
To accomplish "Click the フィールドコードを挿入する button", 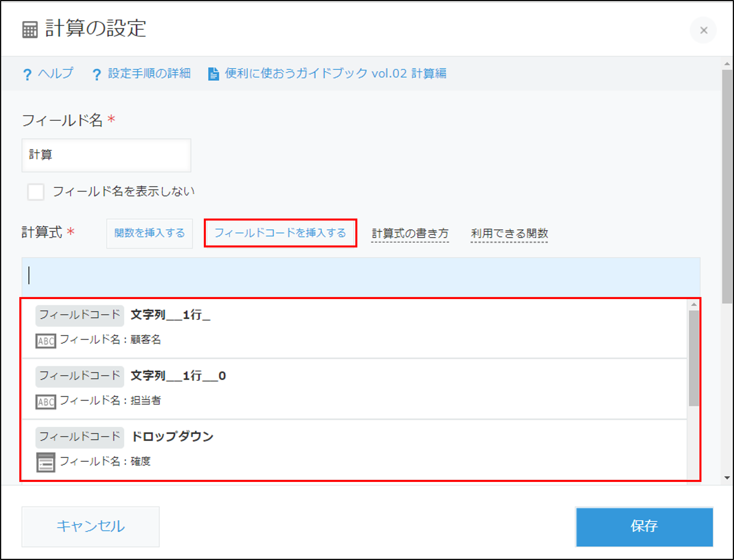I will click(280, 233).
